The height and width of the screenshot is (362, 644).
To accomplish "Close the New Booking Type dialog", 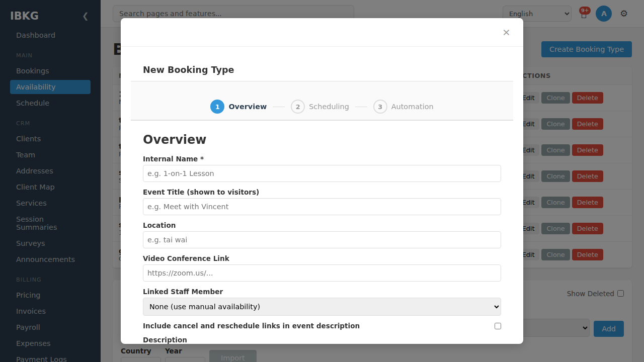I will pyautogui.click(x=506, y=33).
